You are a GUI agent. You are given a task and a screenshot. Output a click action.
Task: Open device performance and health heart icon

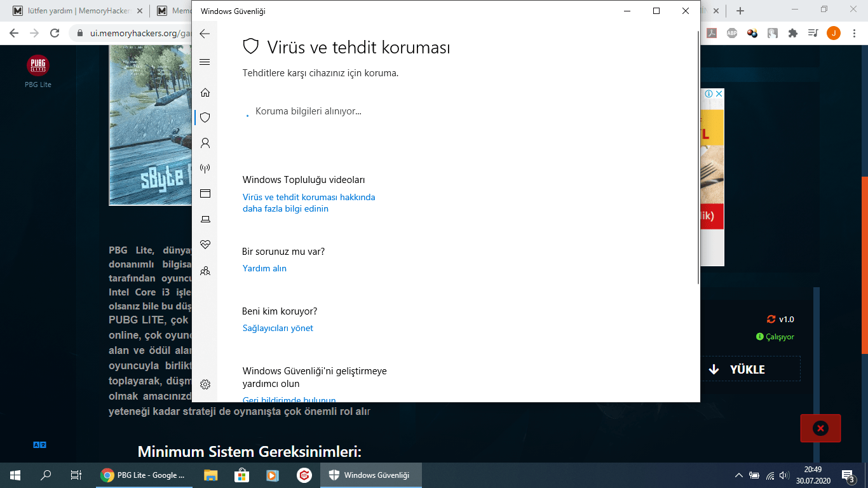[205, 245]
